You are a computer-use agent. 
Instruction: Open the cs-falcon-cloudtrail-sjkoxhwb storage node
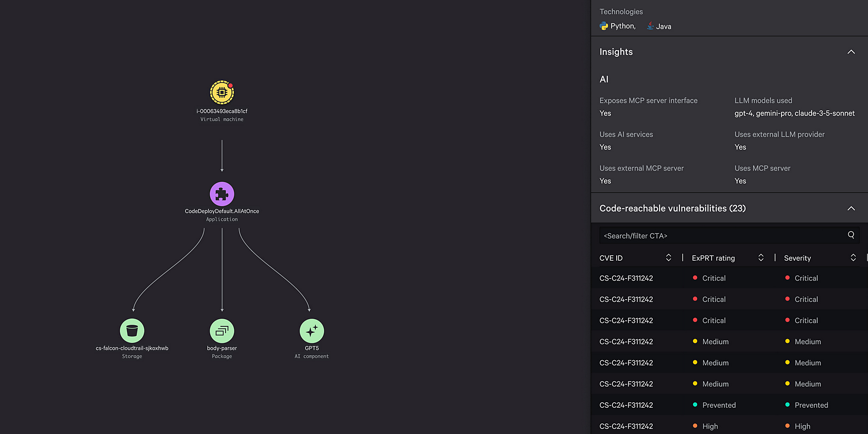tap(132, 331)
